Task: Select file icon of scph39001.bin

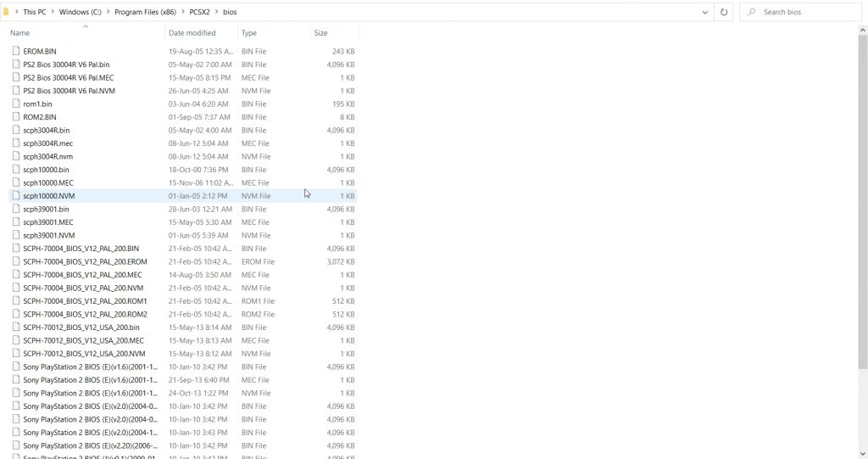Action: 16,209
